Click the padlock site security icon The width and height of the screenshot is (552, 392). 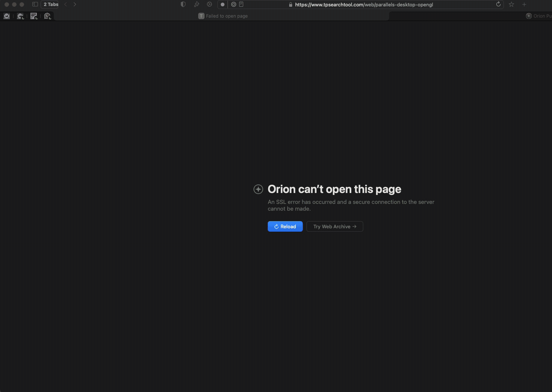tap(290, 5)
